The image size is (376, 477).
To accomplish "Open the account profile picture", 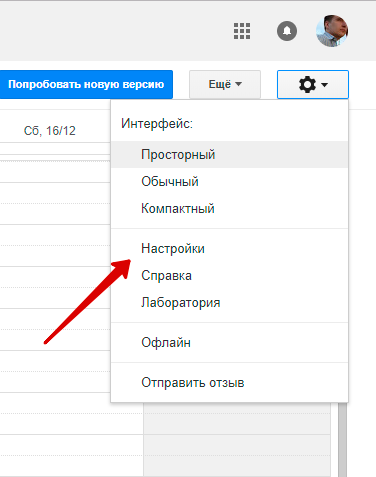I will coord(332,31).
